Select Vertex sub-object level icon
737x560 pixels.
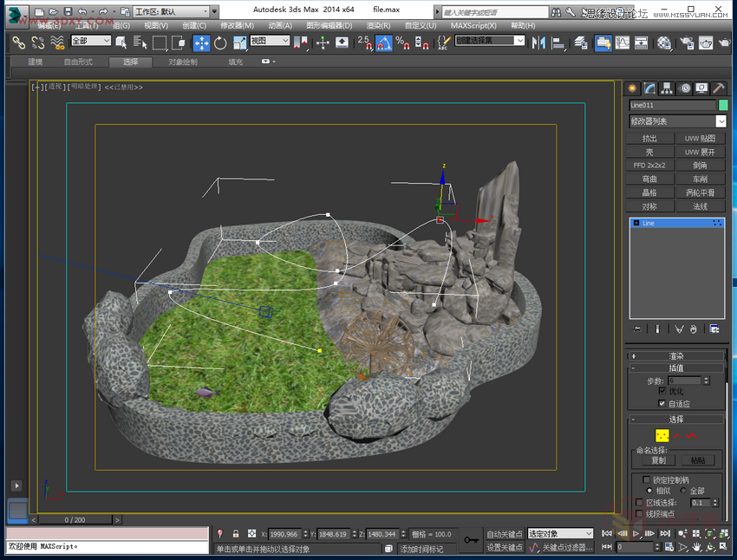tap(662, 435)
